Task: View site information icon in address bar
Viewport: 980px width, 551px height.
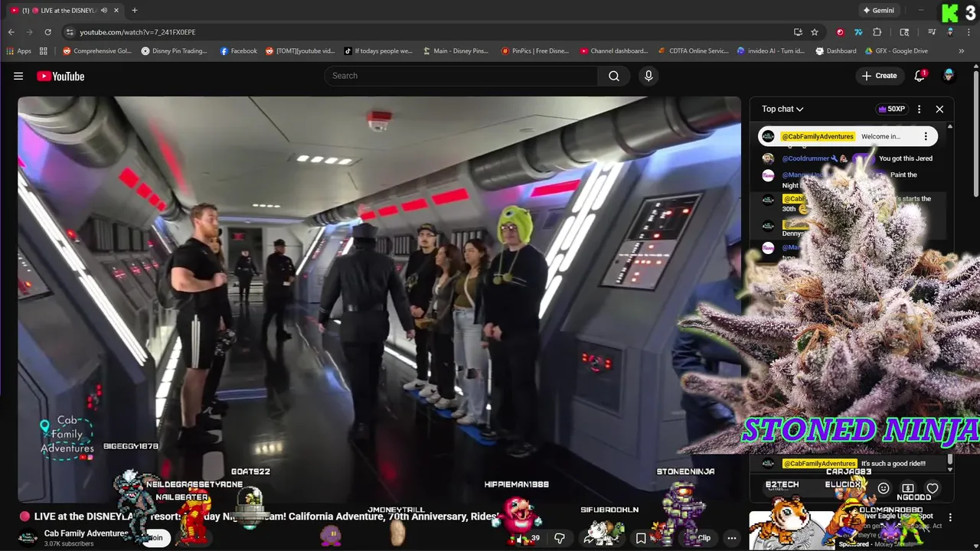Action: 70,32
